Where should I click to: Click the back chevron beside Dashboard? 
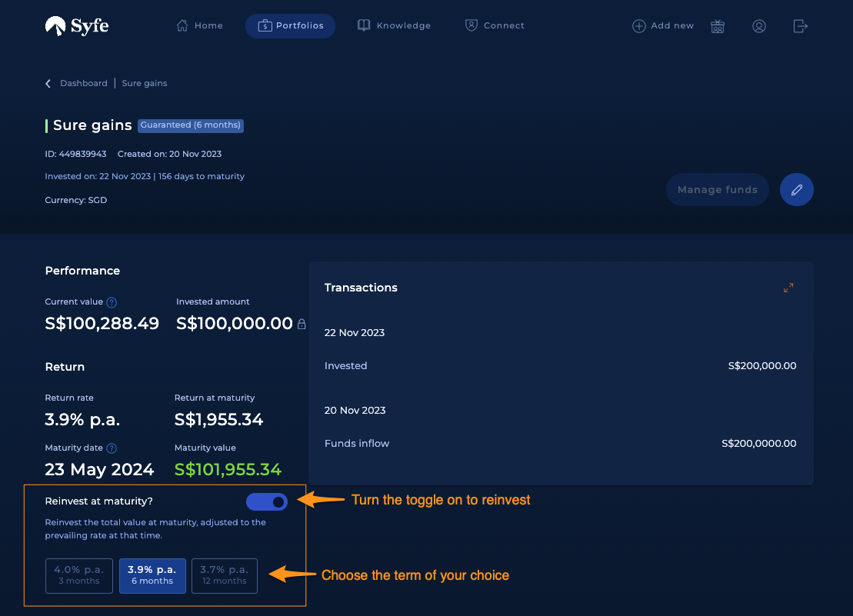48,83
